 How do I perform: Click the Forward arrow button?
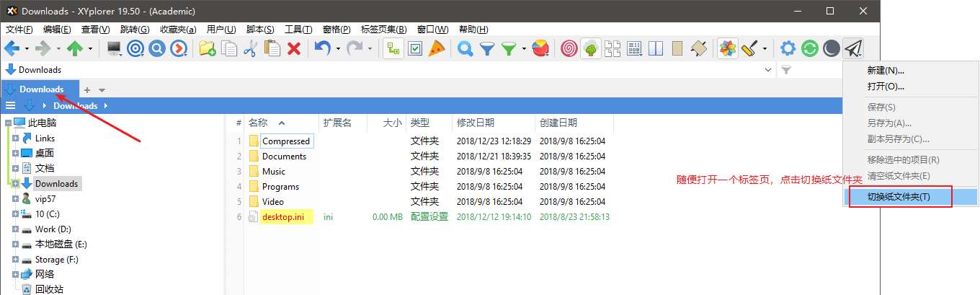point(43,48)
